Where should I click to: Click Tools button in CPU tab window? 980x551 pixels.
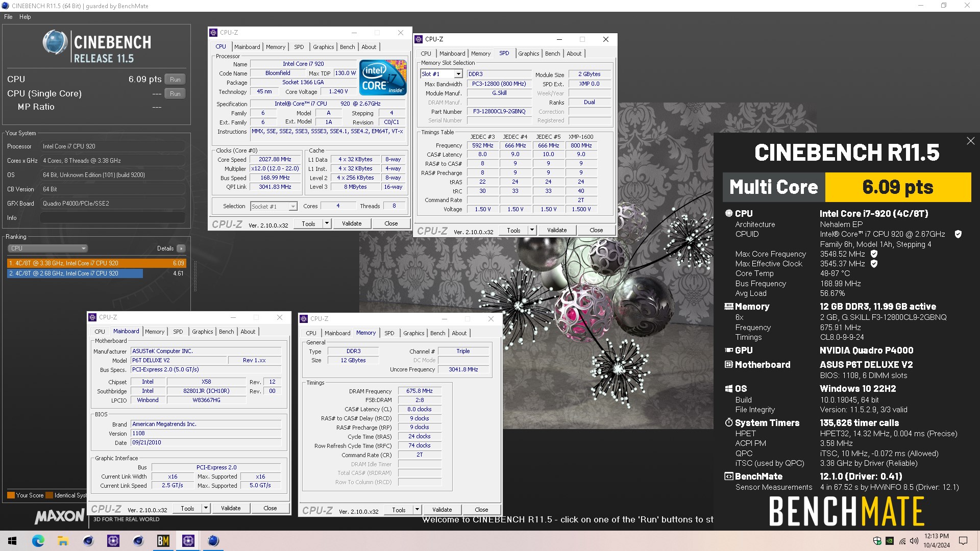click(308, 223)
